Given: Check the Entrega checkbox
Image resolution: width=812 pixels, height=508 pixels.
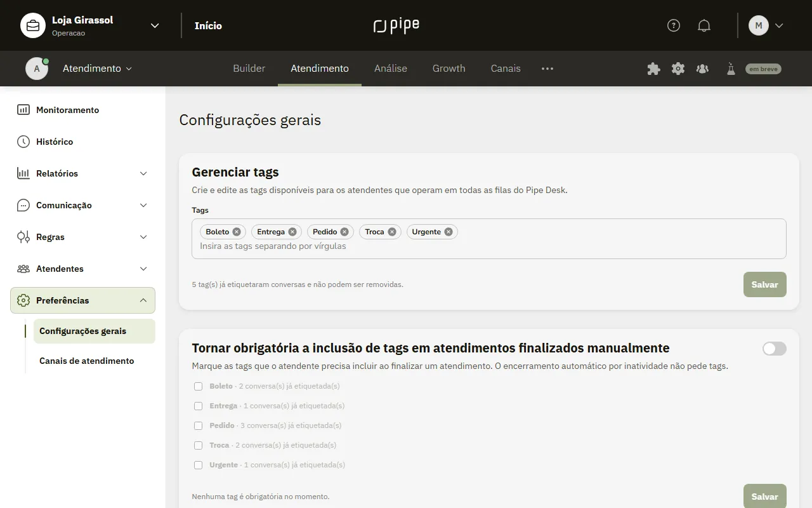Looking at the screenshot, I should coord(199,406).
